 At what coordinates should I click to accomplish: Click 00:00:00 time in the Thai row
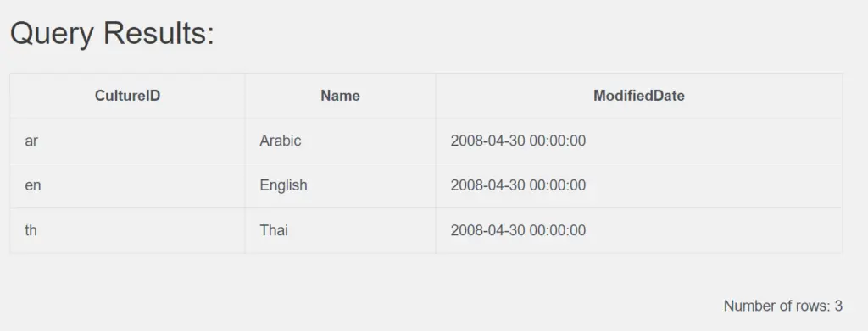(558, 230)
